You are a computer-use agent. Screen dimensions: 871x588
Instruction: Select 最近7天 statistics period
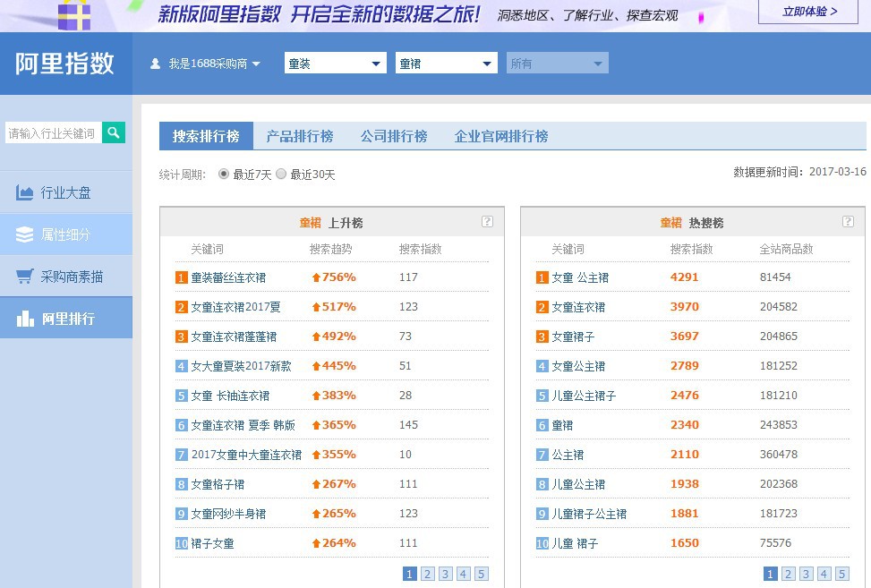pos(223,175)
